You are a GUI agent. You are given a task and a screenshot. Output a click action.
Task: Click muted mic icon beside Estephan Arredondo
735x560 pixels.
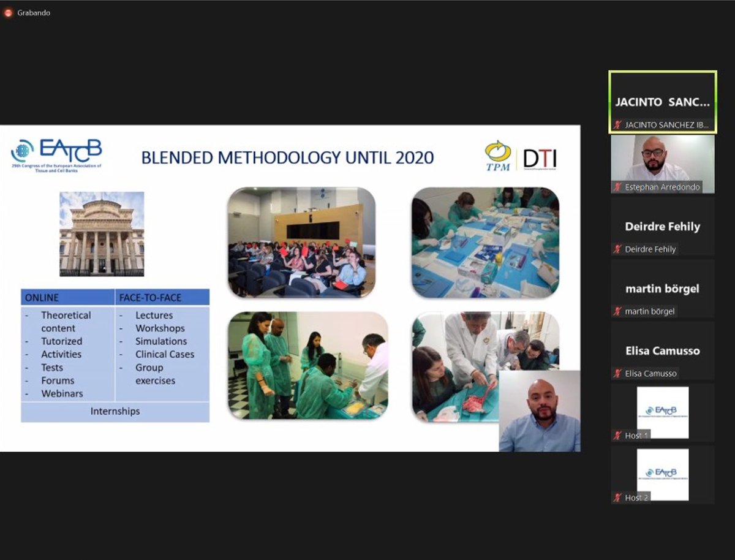point(617,187)
